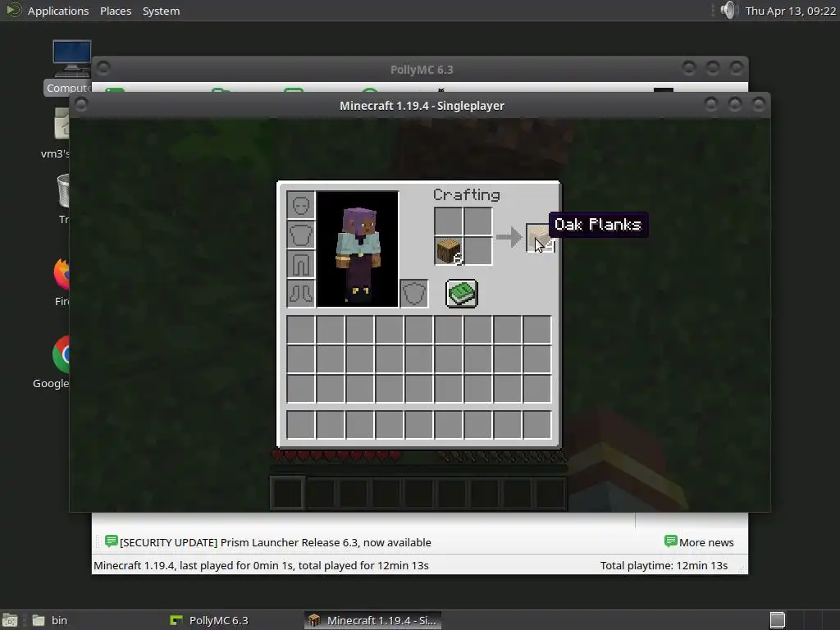Click 'Total playtime: 12min 13s' status text
The image size is (840, 630).
pos(664,566)
